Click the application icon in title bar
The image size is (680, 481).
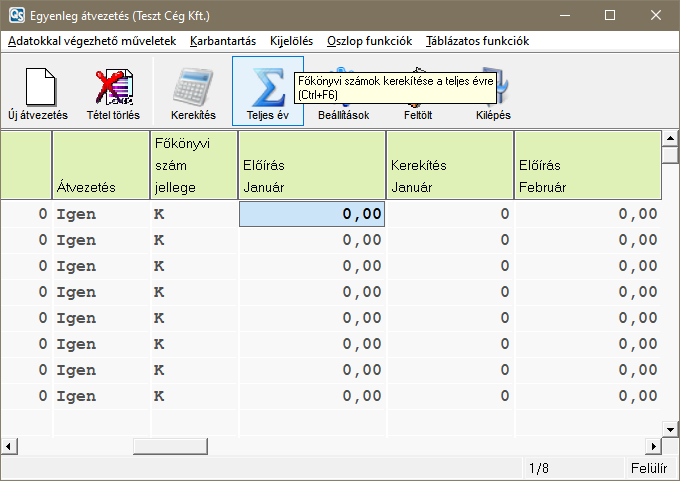tap(17, 16)
